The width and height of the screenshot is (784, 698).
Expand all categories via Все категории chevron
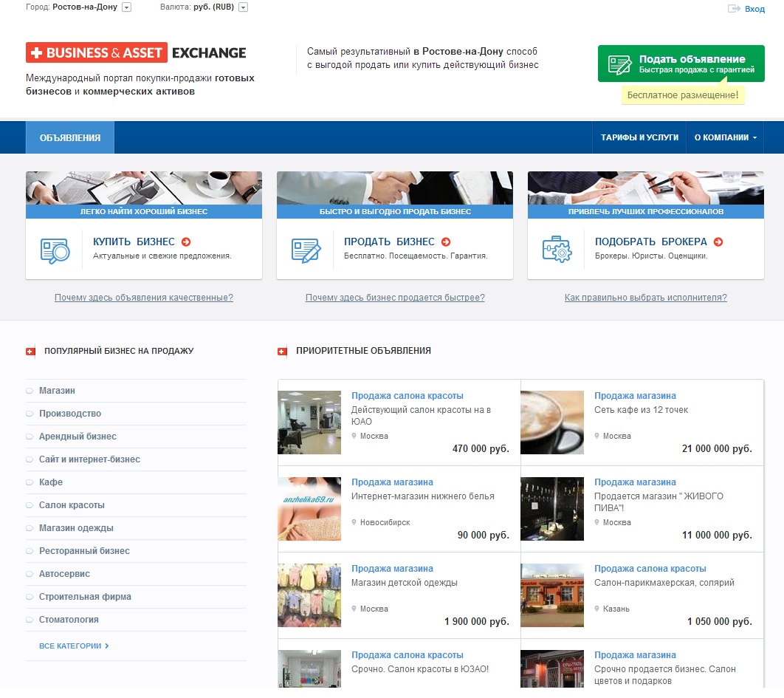pos(107,646)
